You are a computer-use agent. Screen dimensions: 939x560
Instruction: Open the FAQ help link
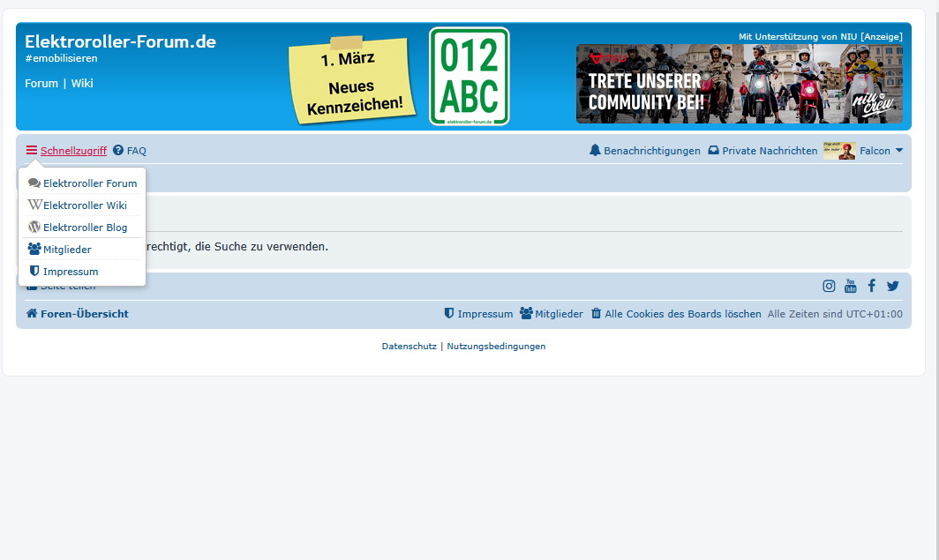point(136,151)
